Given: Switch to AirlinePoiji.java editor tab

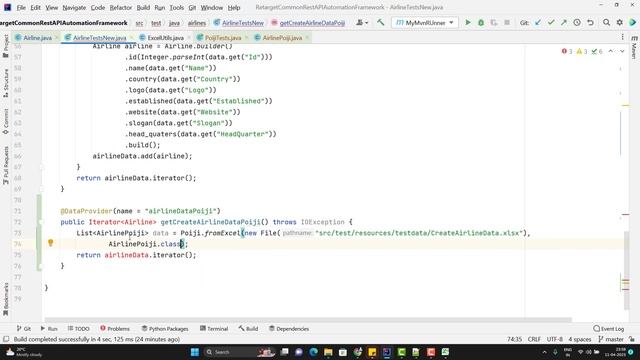Looking at the screenshot, I should pos(282,38).
